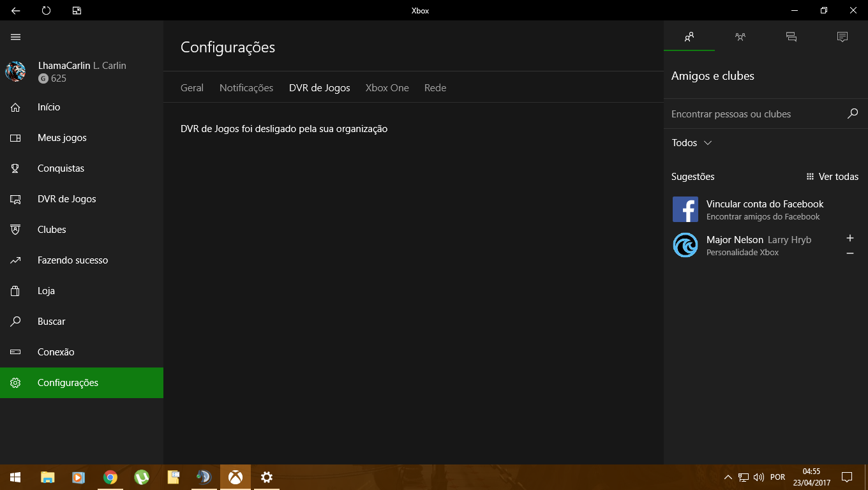
Task: Add Major Nelson with plus button
Action: pyautogui.click(x=850, y=238)
